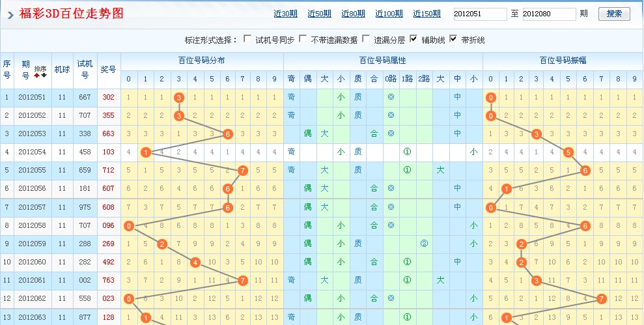This screenshot has width=644, height=325.
Task: Click the 合 attribute column header
Action: point(374,79)
